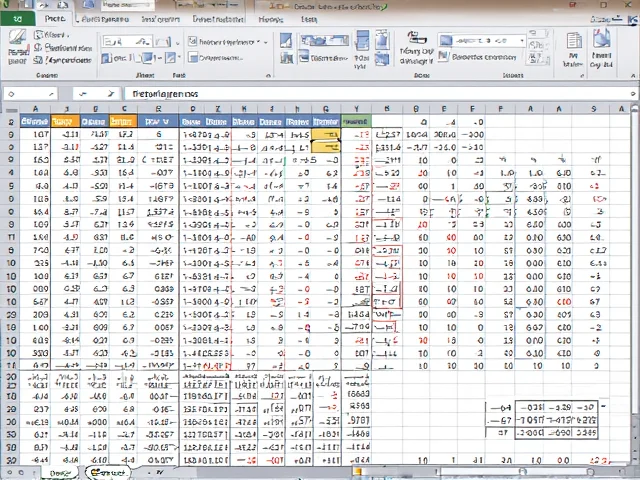Click the Name Box left of the formula bar

(31, 94)
